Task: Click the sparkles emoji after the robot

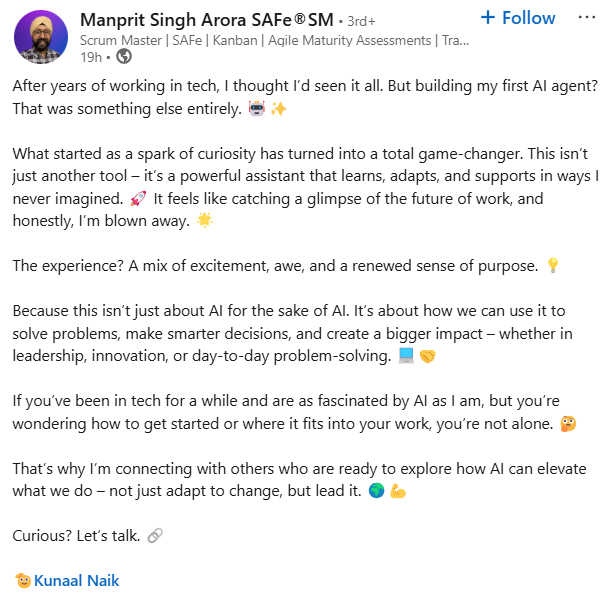Action: (279, 109)
